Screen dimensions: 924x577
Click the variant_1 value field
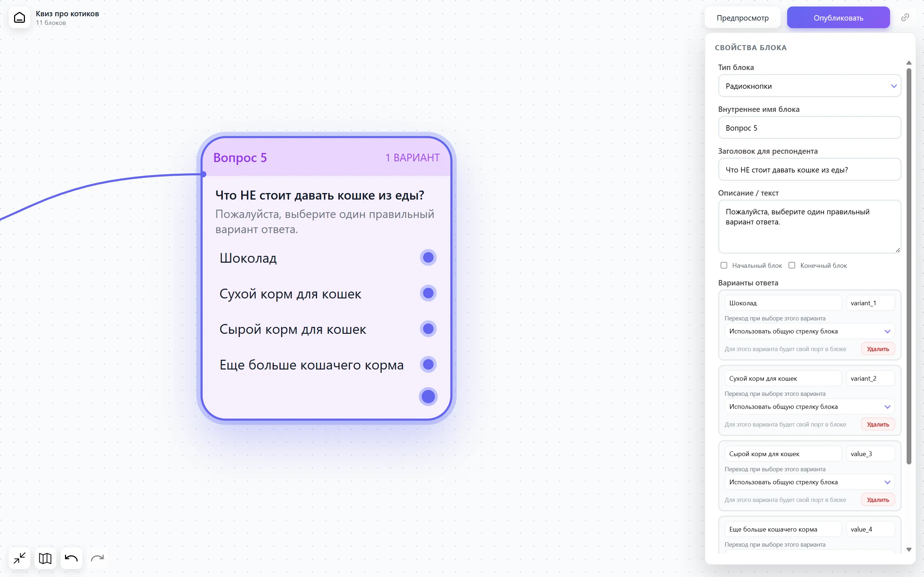pos(870,303)
